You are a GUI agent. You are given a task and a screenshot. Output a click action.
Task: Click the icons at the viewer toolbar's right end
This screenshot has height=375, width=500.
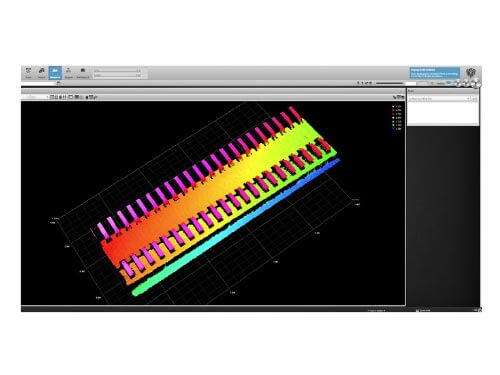(x=399, y=97)
